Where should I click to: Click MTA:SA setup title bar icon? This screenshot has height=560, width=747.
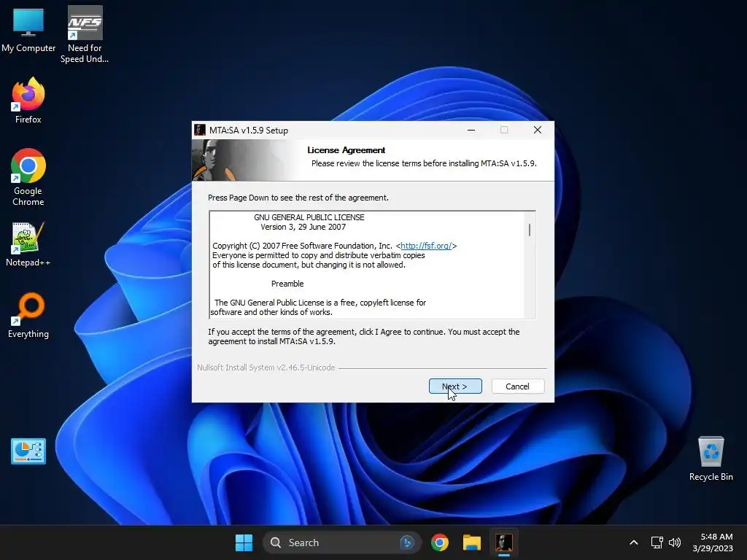pos(200,130)
